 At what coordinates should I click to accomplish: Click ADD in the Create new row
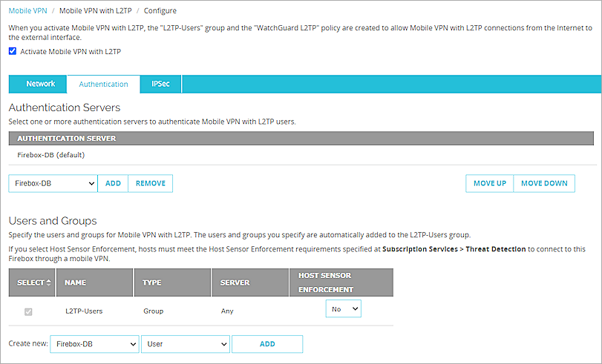coord(267,344)
